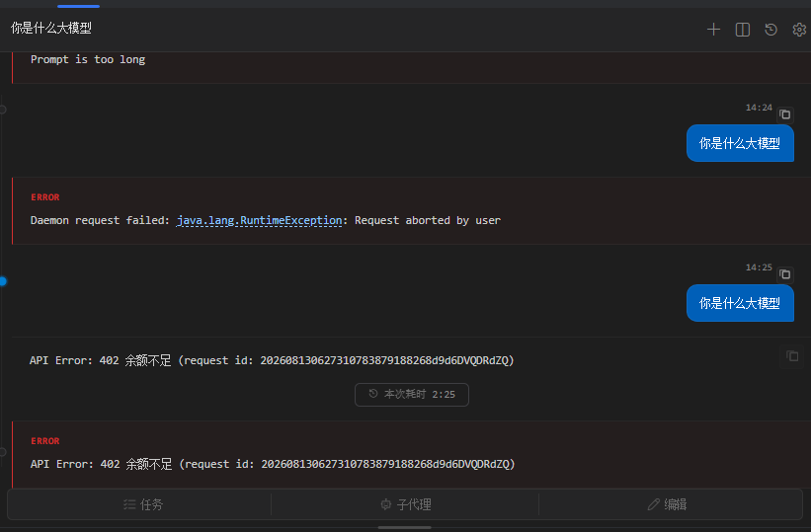Open the 任务 tab
The width and height of the screenshot is (811, 532).
[143, 504]
